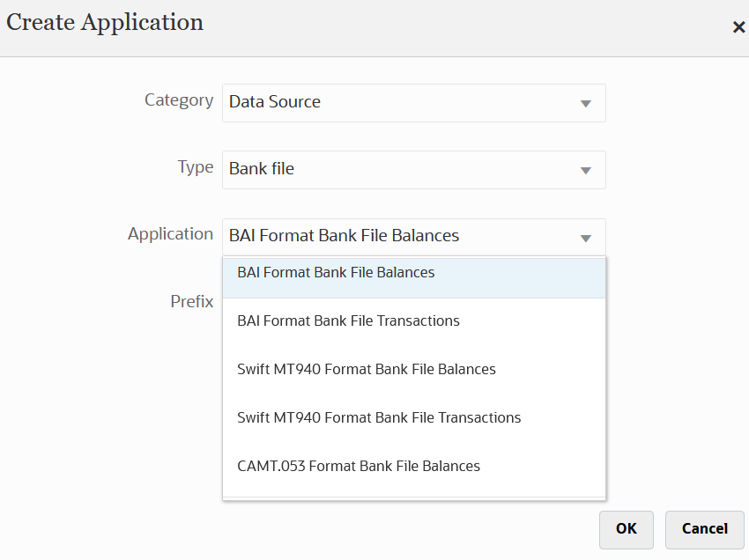Viewport: 749px width, 560px height.
Task: Choose BAI Format Bank File Transactions
Action: tap(348, 321)
